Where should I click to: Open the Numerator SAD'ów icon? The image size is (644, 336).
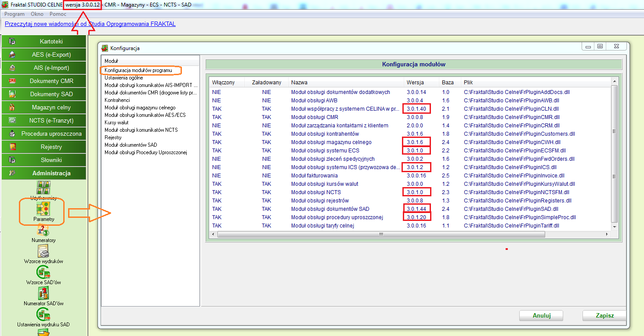43,293
